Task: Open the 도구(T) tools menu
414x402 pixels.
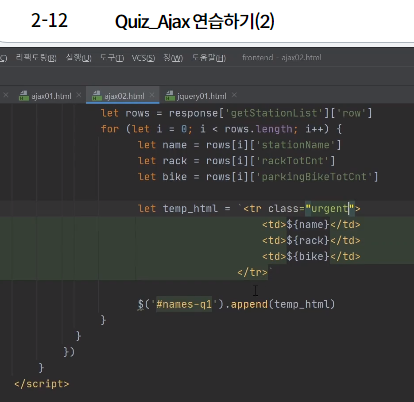Action: point(112,58)
